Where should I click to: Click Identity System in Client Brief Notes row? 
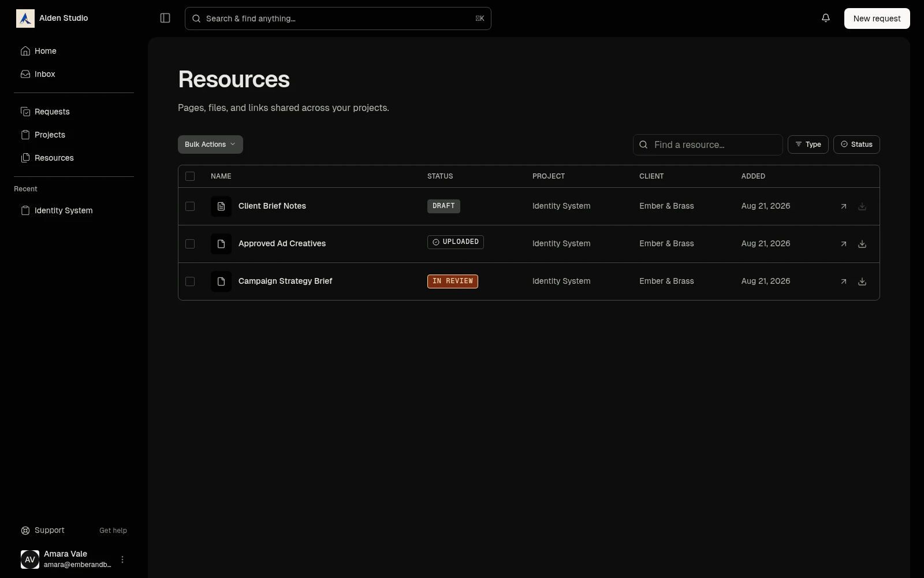pyautogui.click(x=561, y=206)
